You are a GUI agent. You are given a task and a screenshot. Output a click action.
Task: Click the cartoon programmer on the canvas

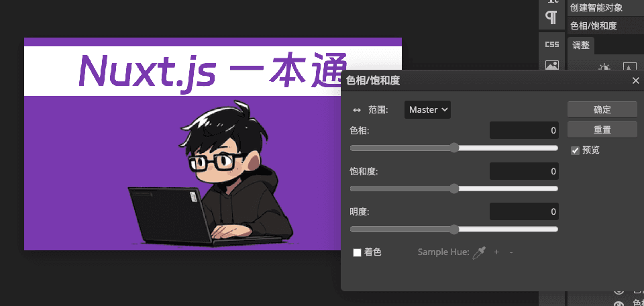coord(211,174)
